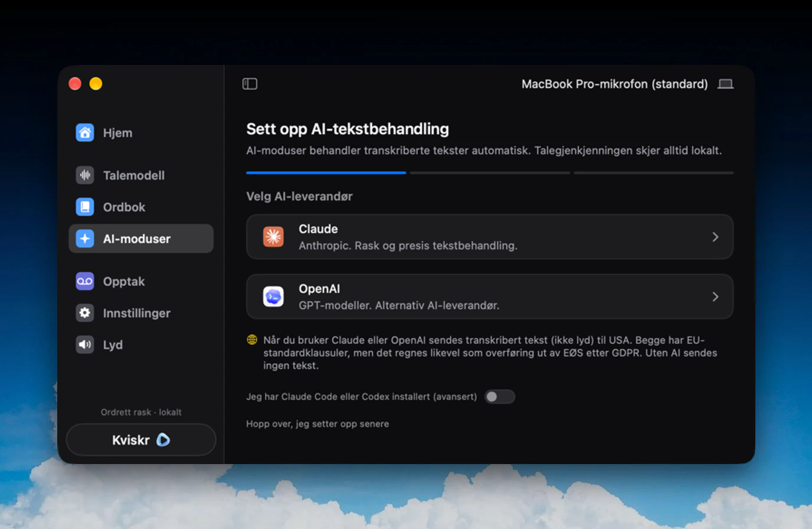Select AI-moduser in the sidebar

[x=140, y=239]
